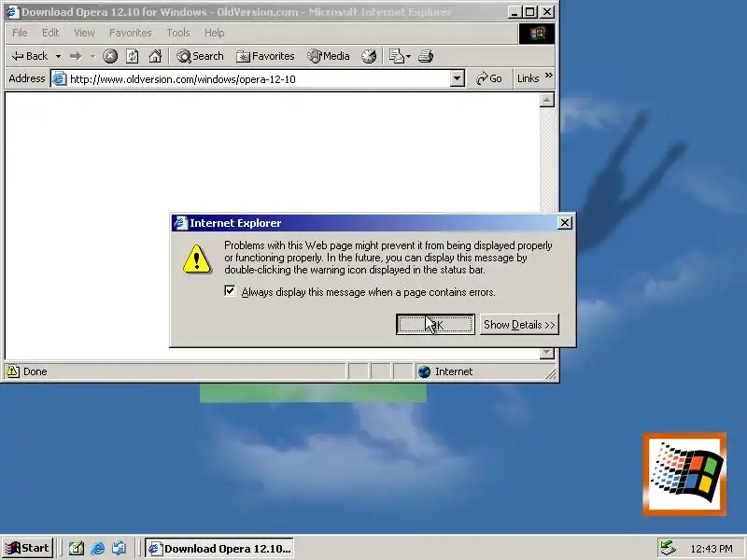Launch Show Desktop quick launch icon

(x=76, y=548)
